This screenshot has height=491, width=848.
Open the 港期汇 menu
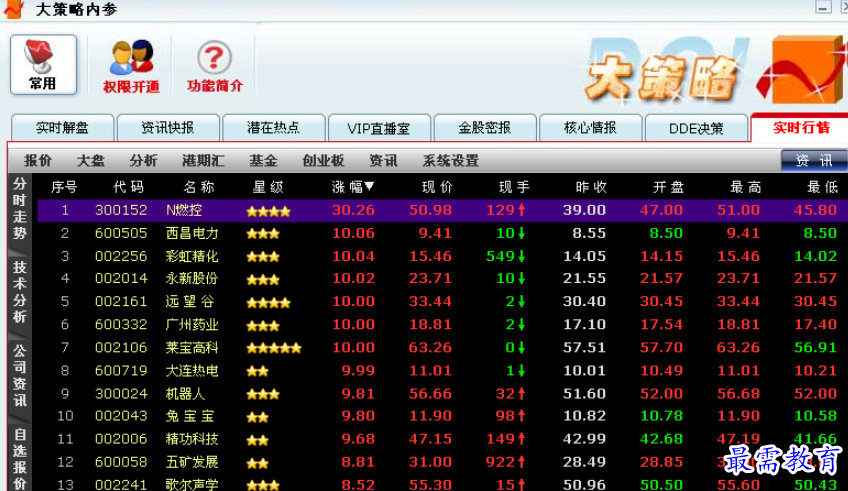tap(203, 161)
